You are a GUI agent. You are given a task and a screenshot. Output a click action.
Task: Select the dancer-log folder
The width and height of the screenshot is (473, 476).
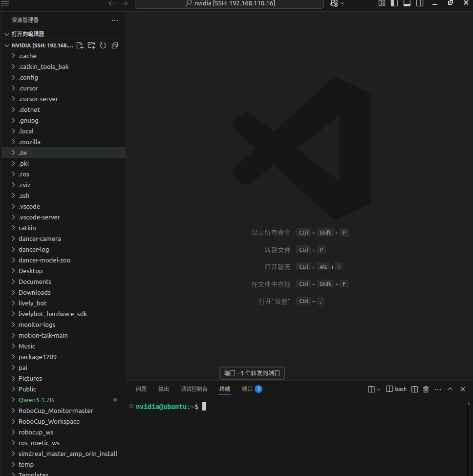[x=64, y=250]
